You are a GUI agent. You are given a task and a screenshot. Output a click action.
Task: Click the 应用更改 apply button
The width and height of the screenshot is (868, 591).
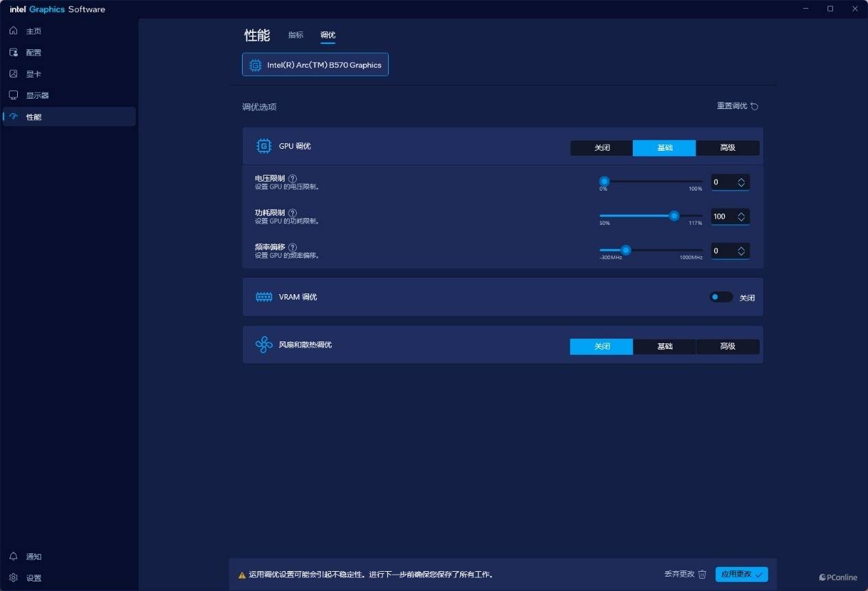[741, 575]
